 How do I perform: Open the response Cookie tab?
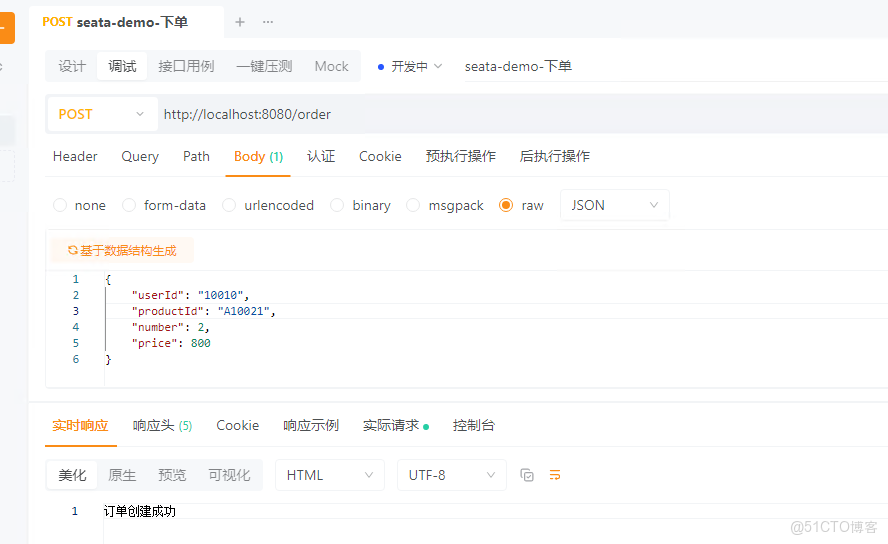(237, 426)
